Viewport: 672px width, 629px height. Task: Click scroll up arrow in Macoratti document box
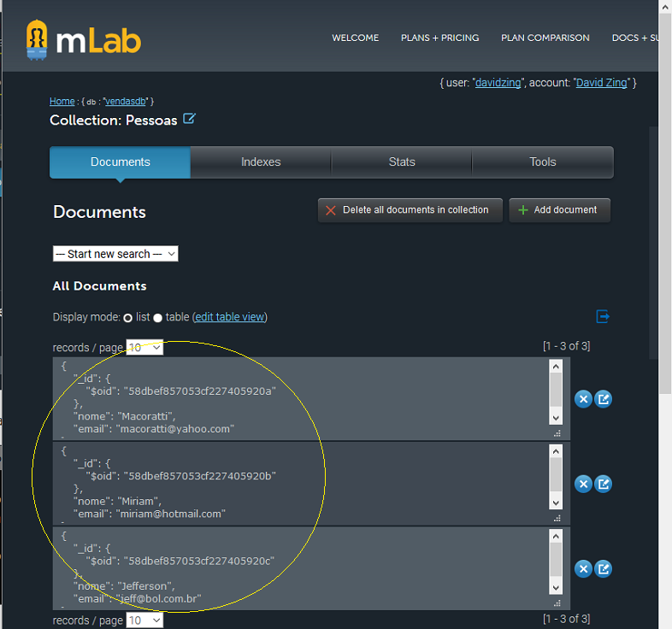556,367
